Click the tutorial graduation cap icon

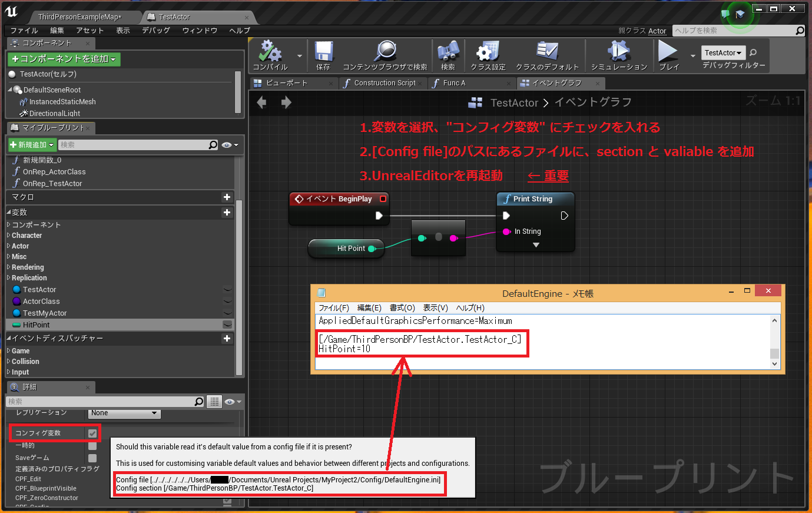point(740,14)
